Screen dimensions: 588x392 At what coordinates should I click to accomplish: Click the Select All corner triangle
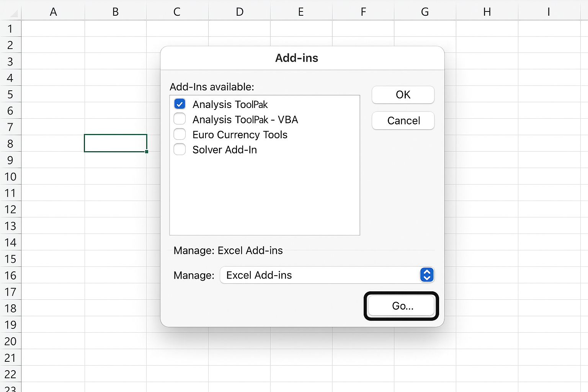click(13, 14)
